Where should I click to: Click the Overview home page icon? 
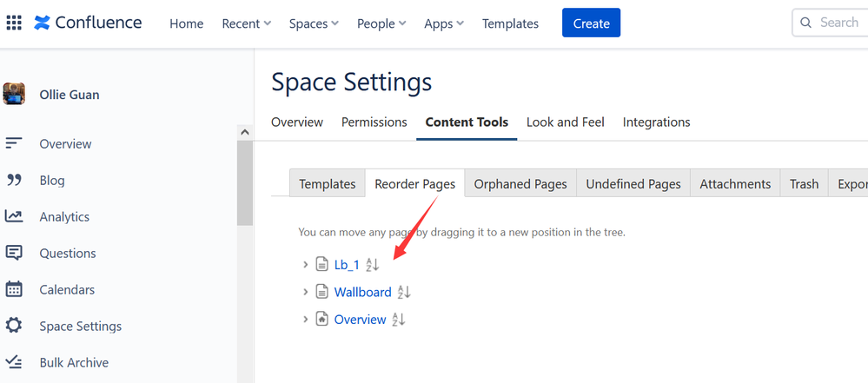point(321,320)
